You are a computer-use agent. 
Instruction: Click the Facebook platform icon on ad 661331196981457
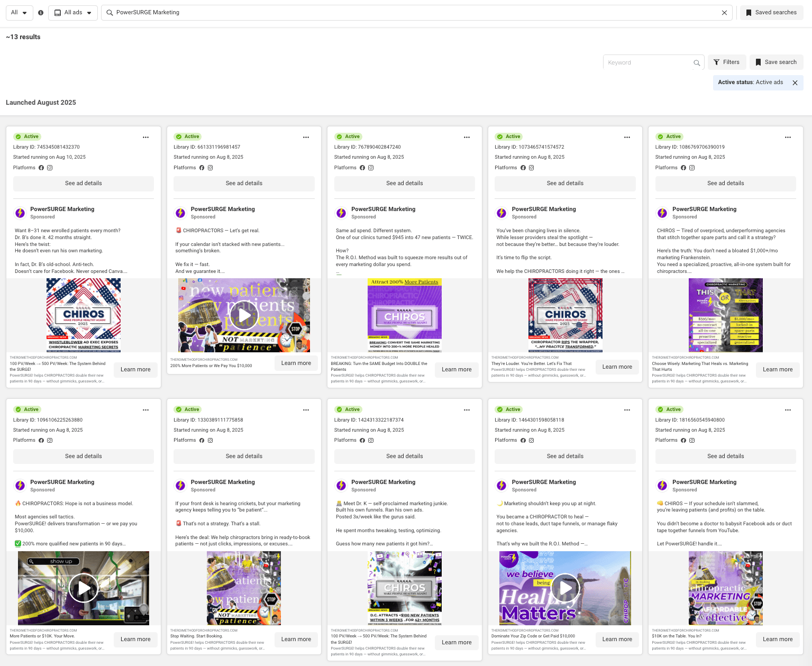[x=202, y=168]
